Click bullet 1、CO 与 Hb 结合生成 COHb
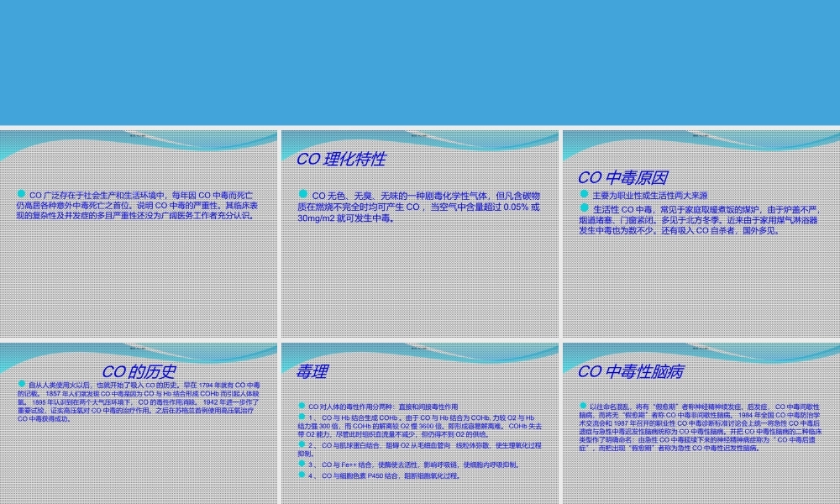This screenshot has width=840, height=504. pos(419,426)
